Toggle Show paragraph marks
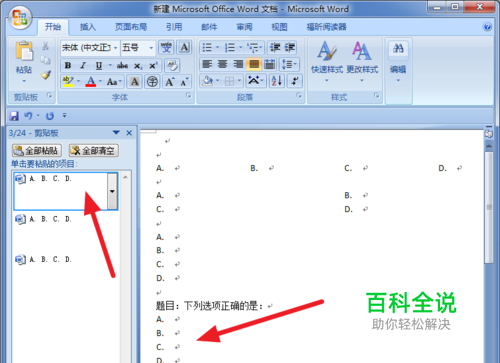The width and height of the screenshot is (500, 363). (x=295, y=81)
